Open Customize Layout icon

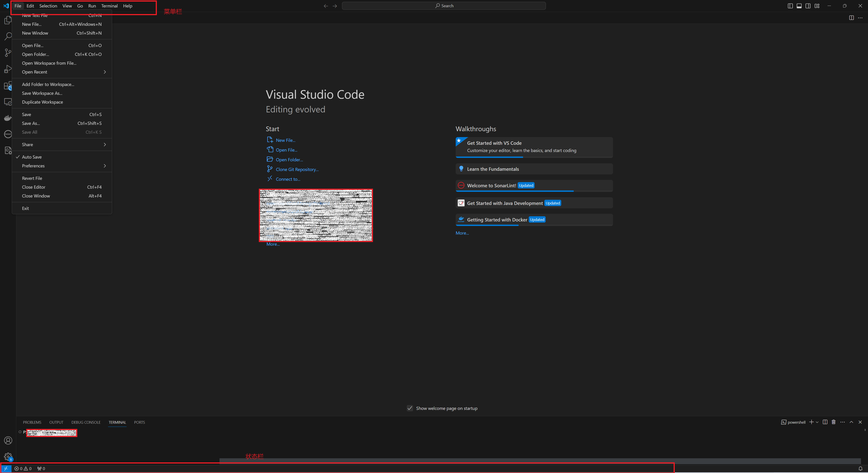coord(817,6)
